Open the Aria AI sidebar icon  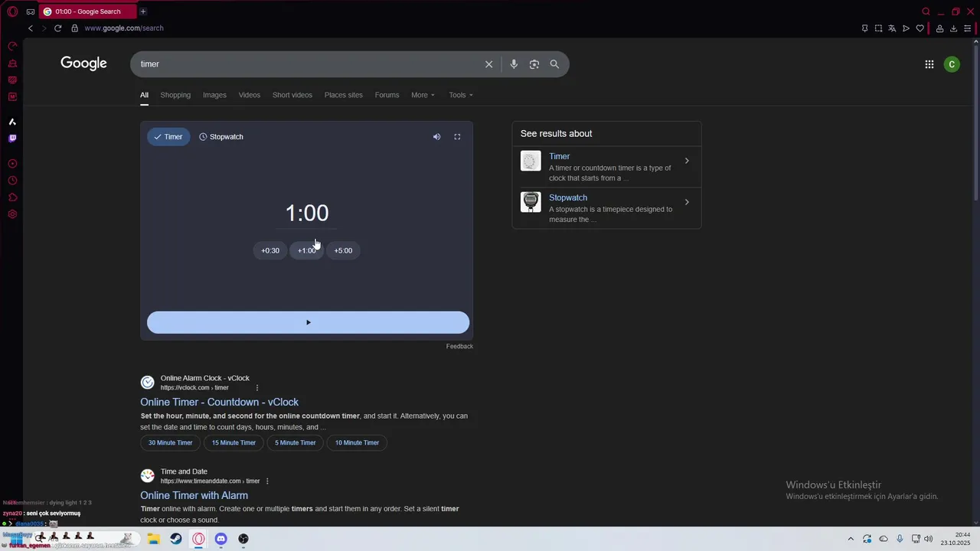12,122
